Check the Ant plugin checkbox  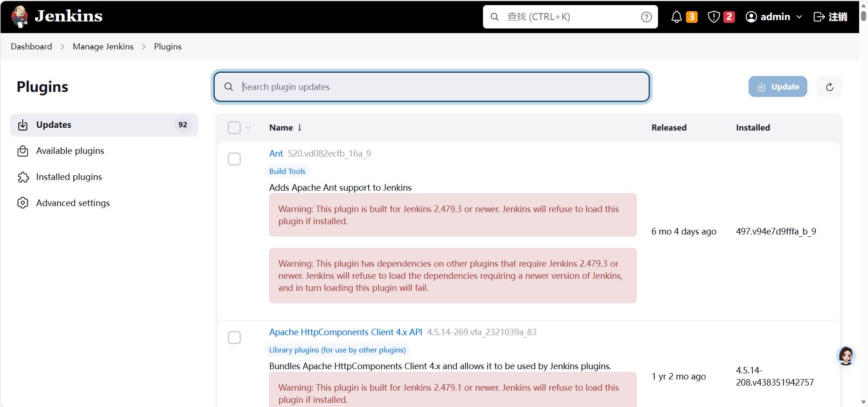pyautogui.click(x=234, y=159)
